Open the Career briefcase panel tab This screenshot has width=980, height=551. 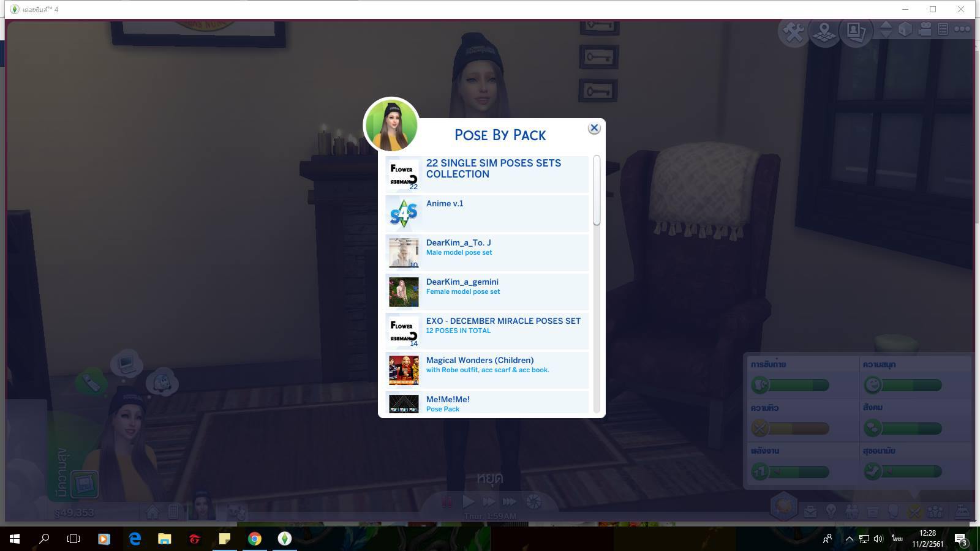tap(810, 511)
